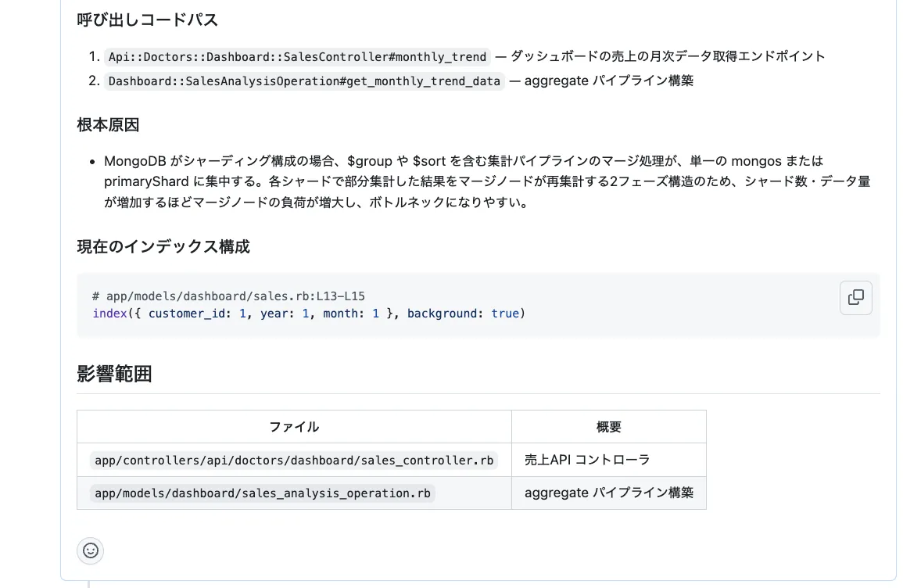Click the sales_analysis_operation.rb file path cell

click(x=262, y=493)
